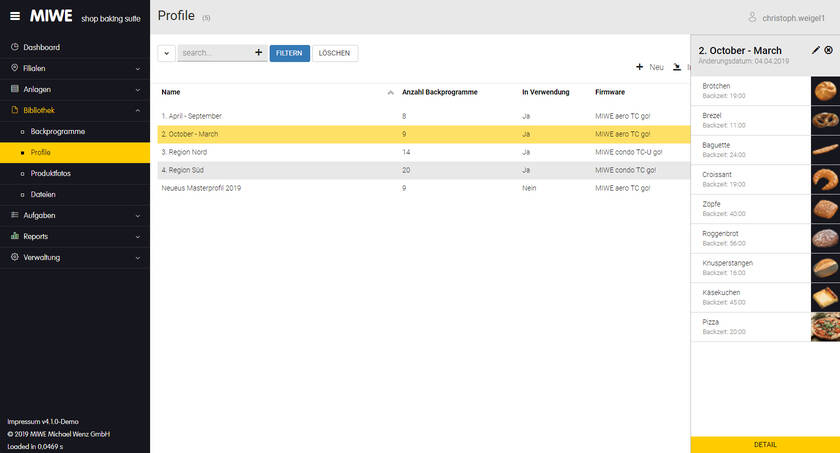Focus the search input field
Screen dimensions: 840x453
pyautogui.click(x=214, y=53)
